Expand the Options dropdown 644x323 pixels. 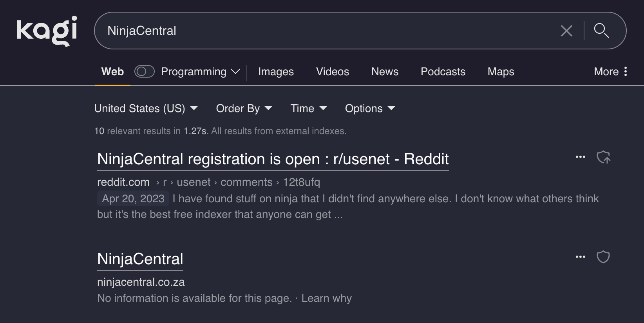(369, 109)
